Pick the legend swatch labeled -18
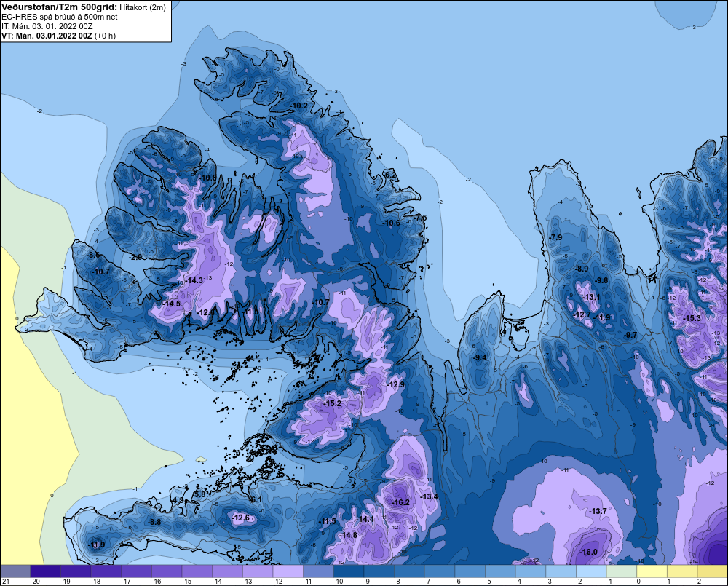This screenshot has height=586, width=728. (x=106, y=571)
